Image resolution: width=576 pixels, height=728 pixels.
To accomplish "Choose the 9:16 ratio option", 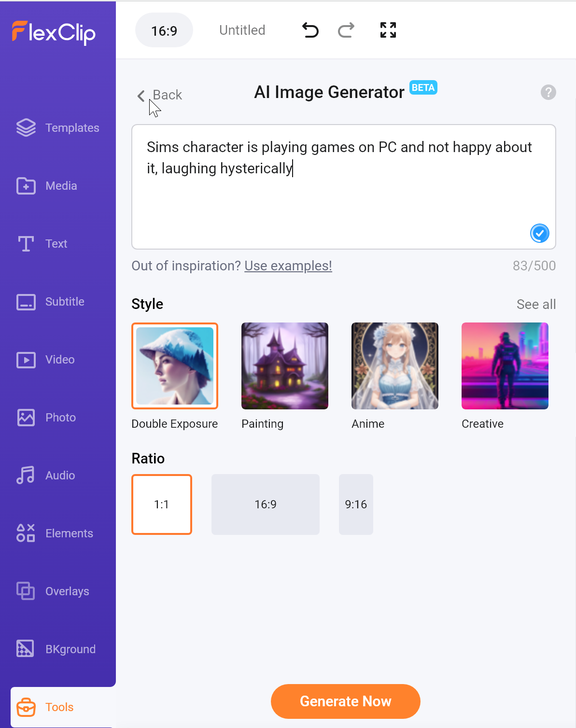I will click(356, 504).
